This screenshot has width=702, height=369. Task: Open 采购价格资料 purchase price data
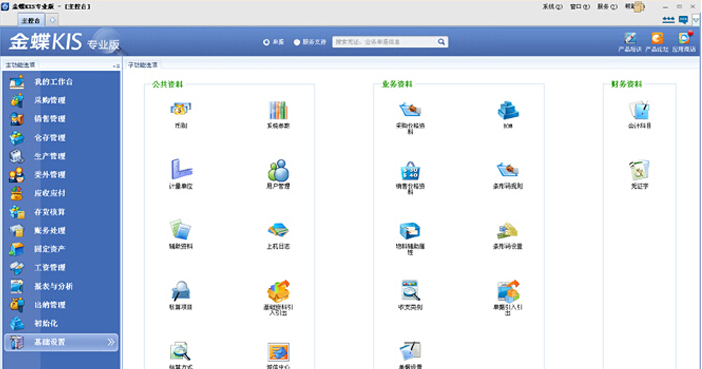pos(410,117)
